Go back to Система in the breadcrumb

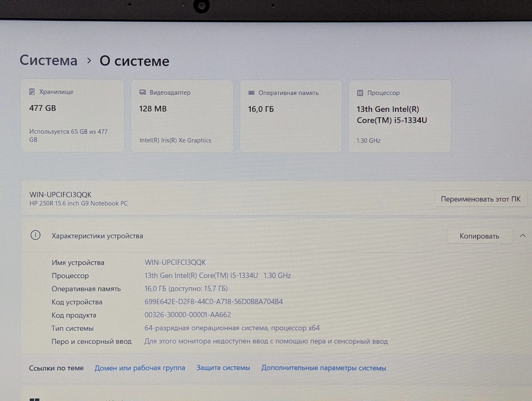pos(48,60)
